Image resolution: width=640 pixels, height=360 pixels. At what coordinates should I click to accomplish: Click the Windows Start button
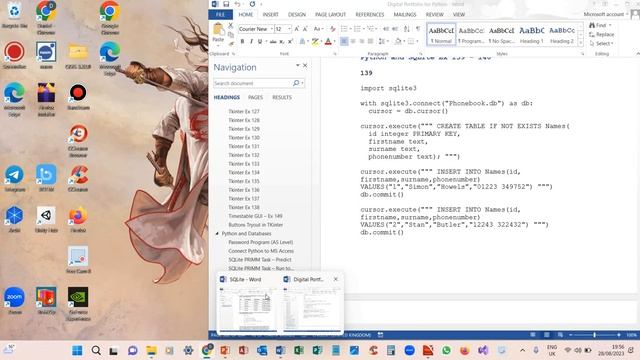(x=77, y=350)
